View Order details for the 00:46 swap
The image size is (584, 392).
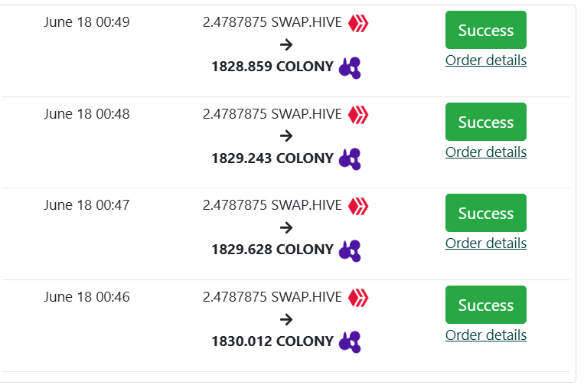(x=486, y=335)
